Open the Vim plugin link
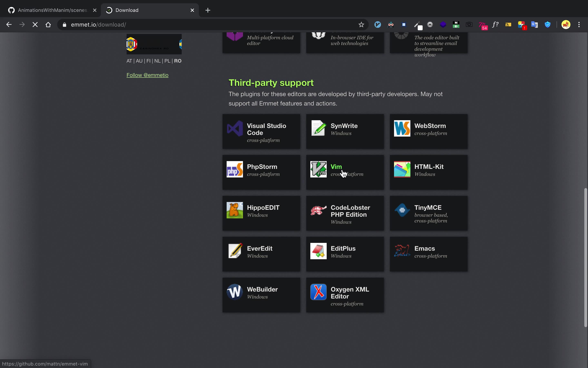The height and width of the screenshot is (368, 588). (x=345, y=172)
